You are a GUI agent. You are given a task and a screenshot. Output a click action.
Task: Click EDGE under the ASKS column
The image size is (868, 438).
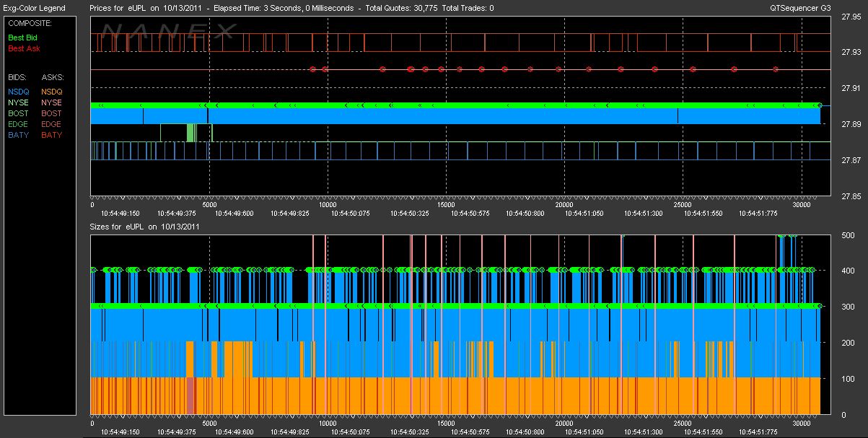(52, 124)
